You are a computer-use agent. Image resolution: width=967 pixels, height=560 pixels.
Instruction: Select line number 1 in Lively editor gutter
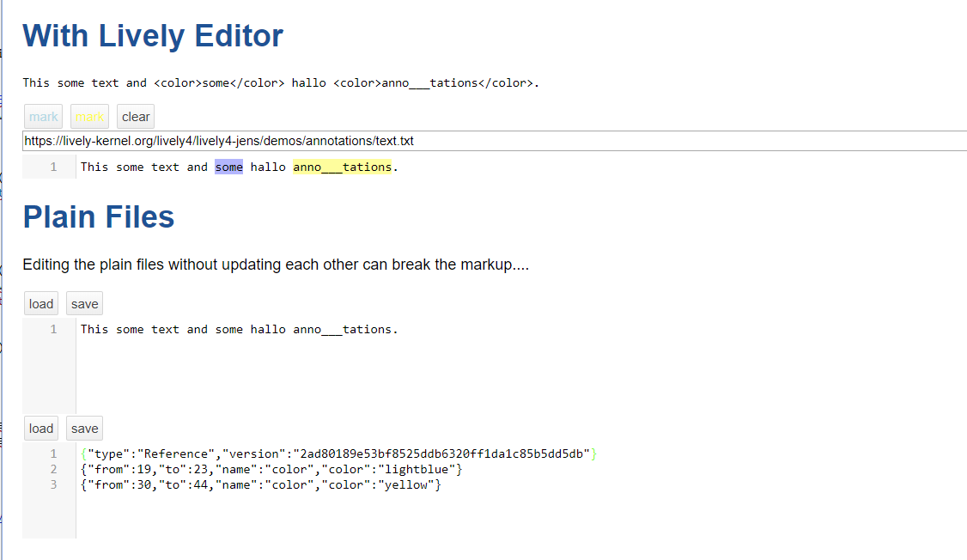pos(53,167)
